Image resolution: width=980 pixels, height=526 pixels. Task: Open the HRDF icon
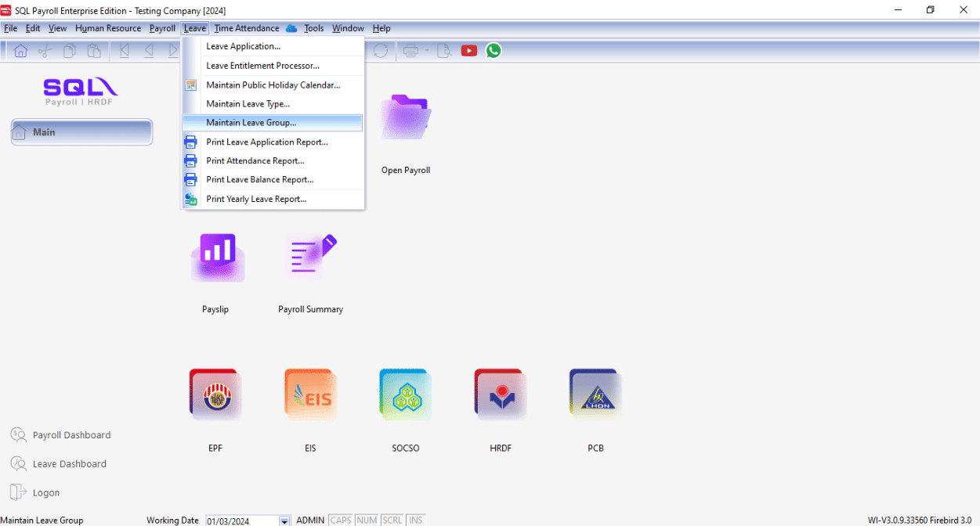pyautogui.click(x=501, y=395)
